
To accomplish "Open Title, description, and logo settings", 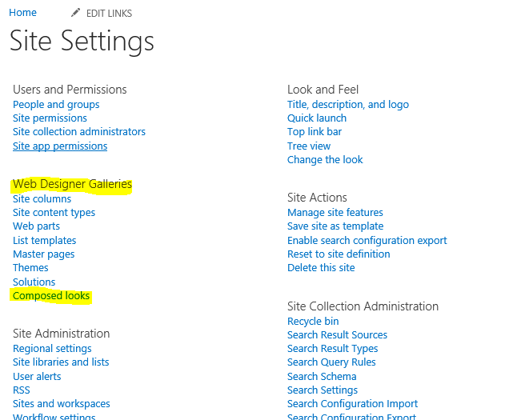I will 348,105.
